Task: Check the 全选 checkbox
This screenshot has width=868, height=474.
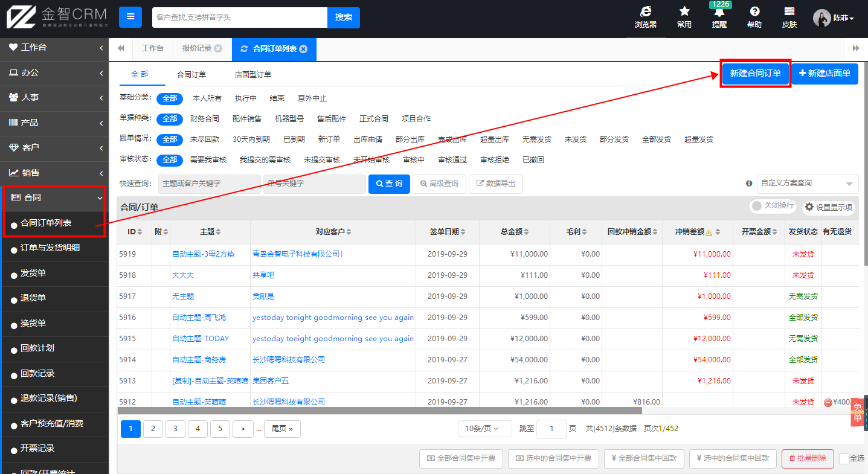Action: click(844, 459)
